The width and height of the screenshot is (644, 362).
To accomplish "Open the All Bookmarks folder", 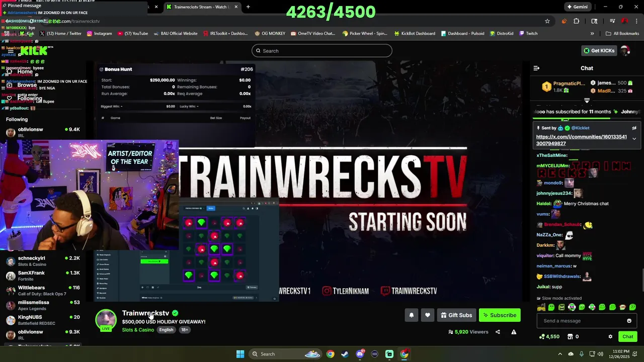I will [622, 34].
